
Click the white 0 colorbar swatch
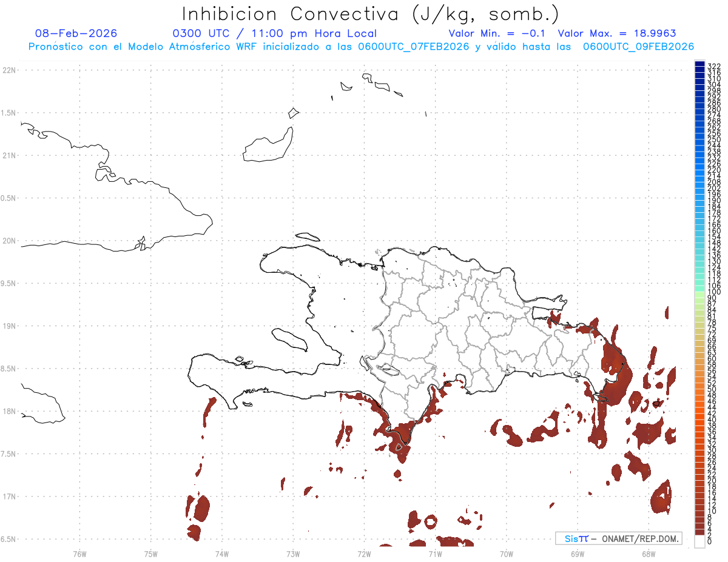699,542
